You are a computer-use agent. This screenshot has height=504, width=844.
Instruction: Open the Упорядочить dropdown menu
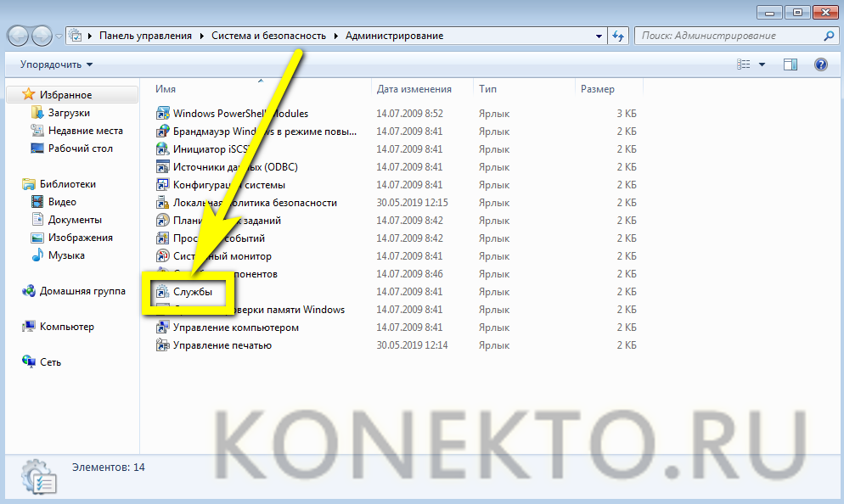[57, 64]
